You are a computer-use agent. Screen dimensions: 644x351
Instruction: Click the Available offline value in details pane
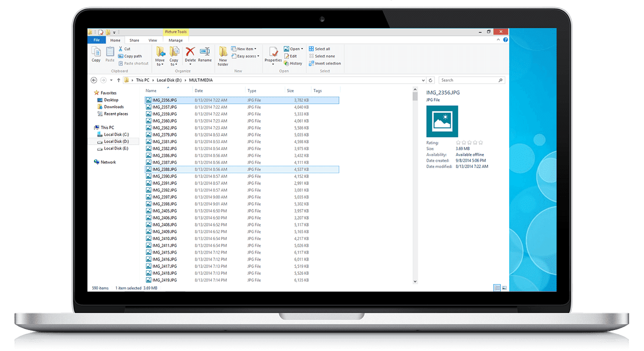pyautogui.click(x=470, y=155)
